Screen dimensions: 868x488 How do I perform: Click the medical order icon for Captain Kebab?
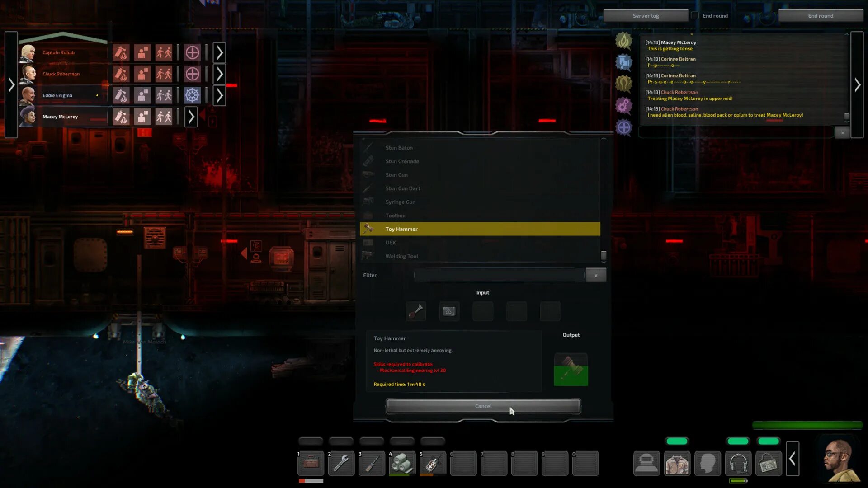coord(192,53)
